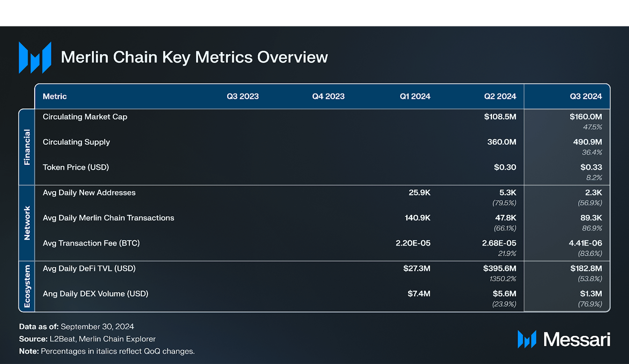629x364 pixels.
Task: Click the 140.9K transactions value
Action: coord(417,218)
